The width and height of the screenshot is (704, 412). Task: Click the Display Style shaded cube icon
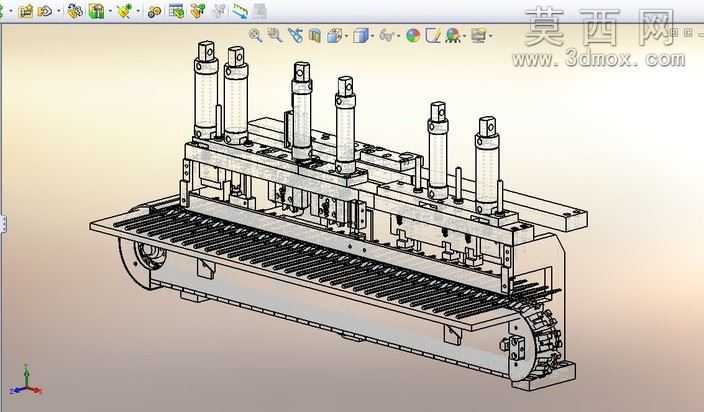361,35
